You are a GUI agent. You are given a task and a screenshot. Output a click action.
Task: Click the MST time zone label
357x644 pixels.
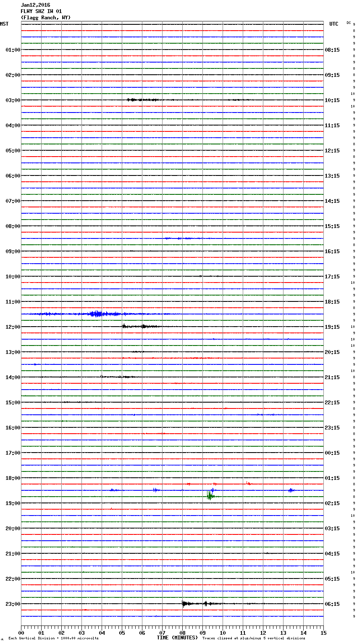coord(4,24)
